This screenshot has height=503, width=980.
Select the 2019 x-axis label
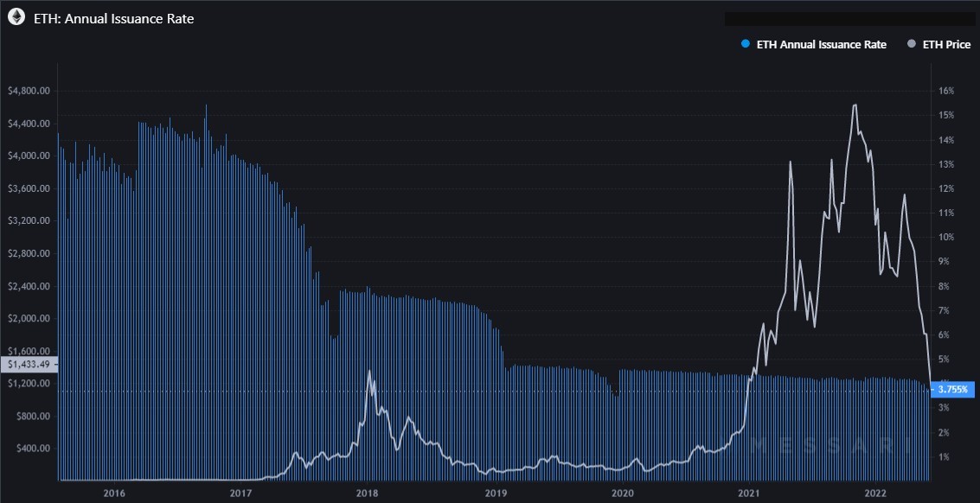[496, 493]
